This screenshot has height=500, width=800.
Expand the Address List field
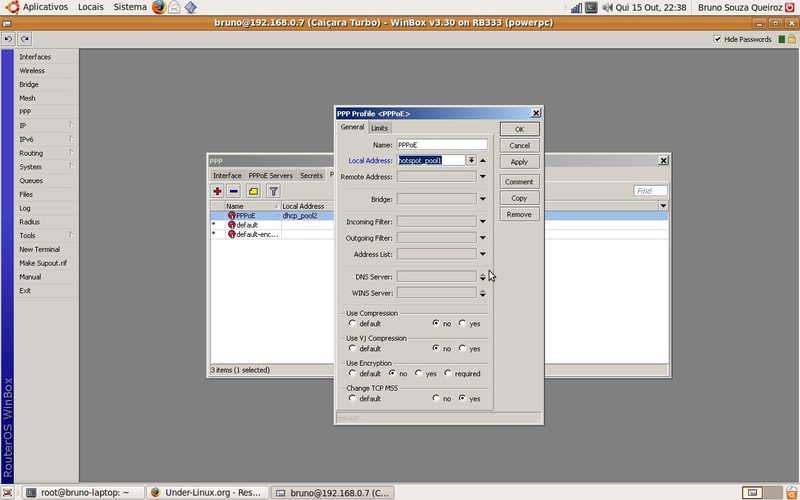click(483, 254)
